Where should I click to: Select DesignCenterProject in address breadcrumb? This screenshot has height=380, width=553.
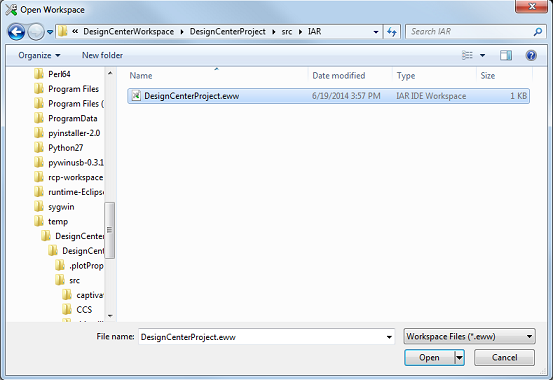pyautogui.click(x=227, y=31)
